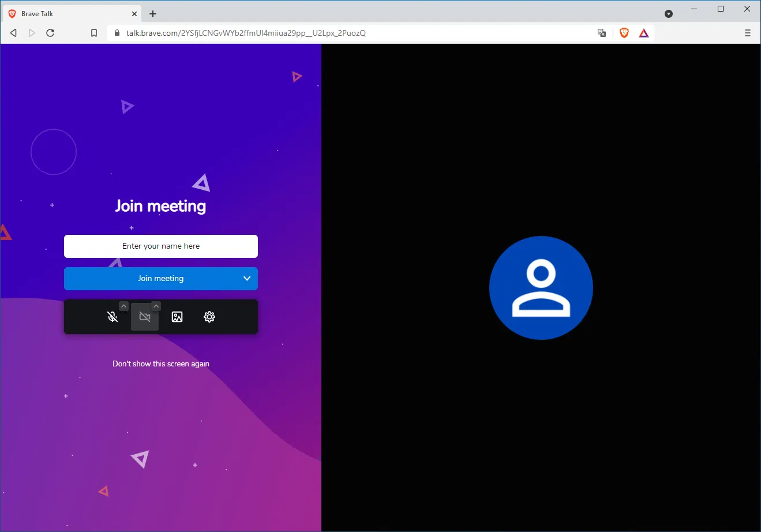Click the user avatar placeholder
Screen dimensions: 761x532
click(x=541, y=288)
